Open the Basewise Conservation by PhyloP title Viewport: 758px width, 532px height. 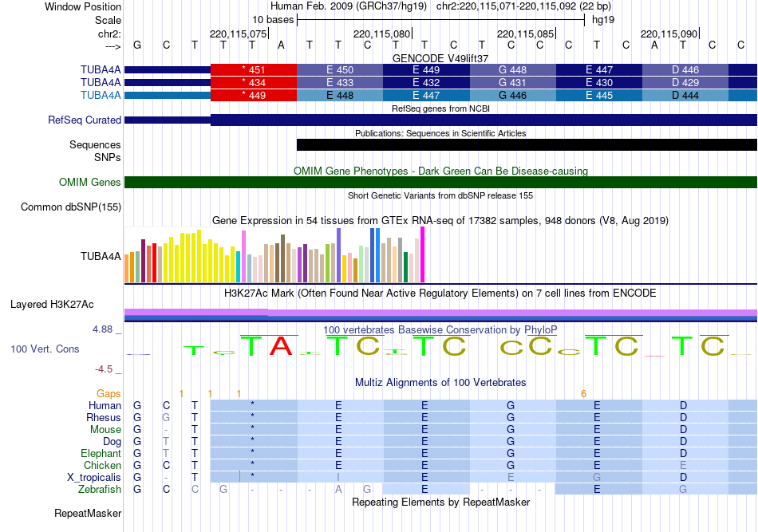tap(440, 330)
